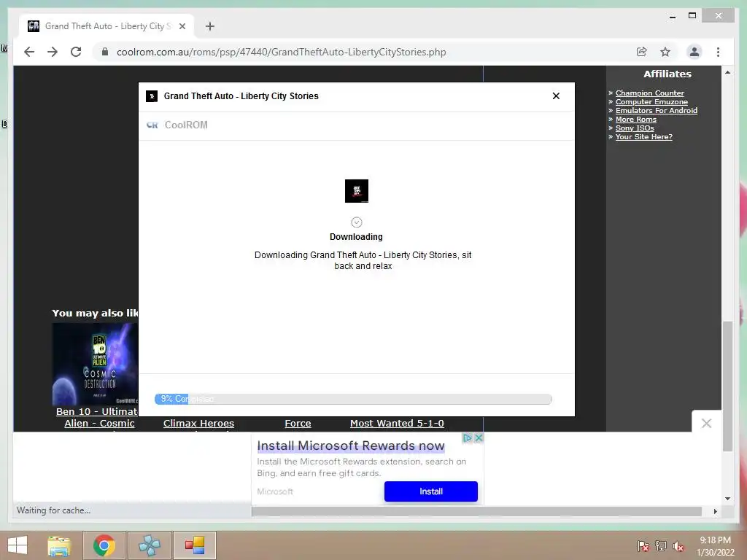
Task: Open the Force game link
Action: tap(298, 424)
